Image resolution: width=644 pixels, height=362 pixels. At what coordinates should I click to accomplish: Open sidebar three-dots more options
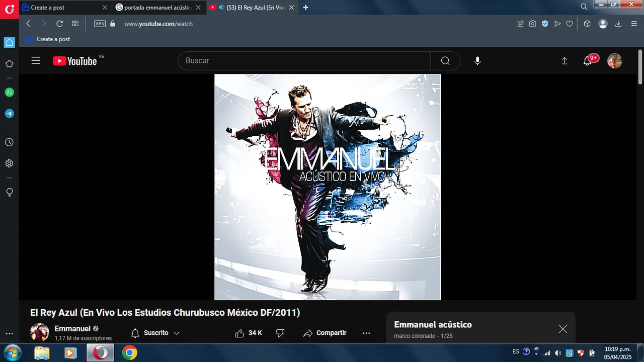[x=9, y=334]
